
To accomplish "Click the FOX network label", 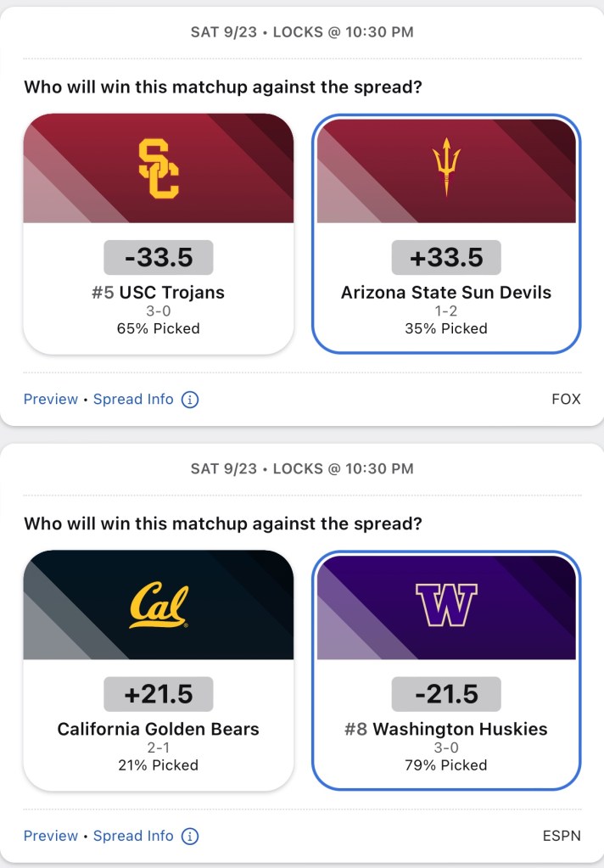I will [566, 399].
